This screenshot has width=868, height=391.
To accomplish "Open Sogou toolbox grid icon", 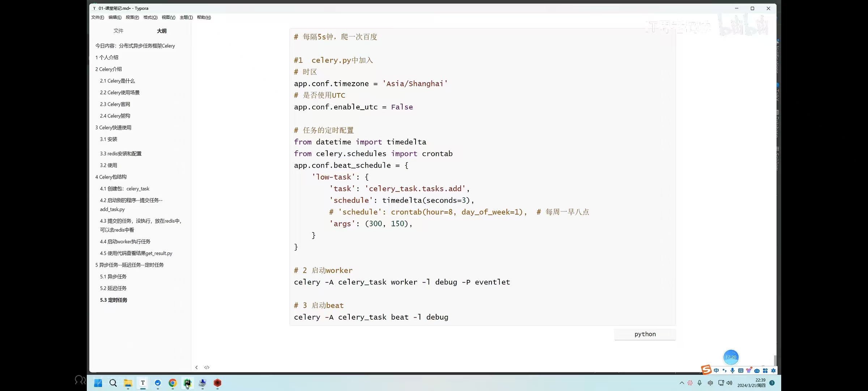I will click(x=765, y=370).
